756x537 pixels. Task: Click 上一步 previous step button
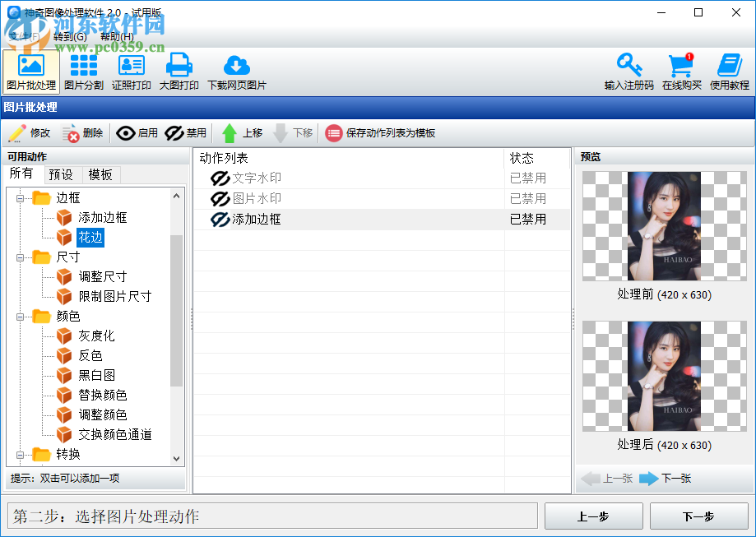pyautogui.click(x=593, y=516)
